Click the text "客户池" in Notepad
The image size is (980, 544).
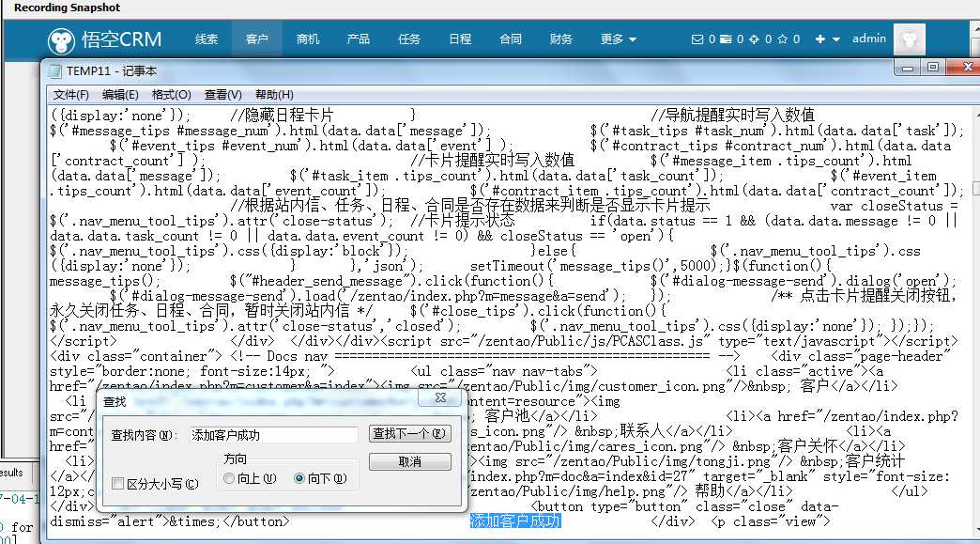click(507, 416)
